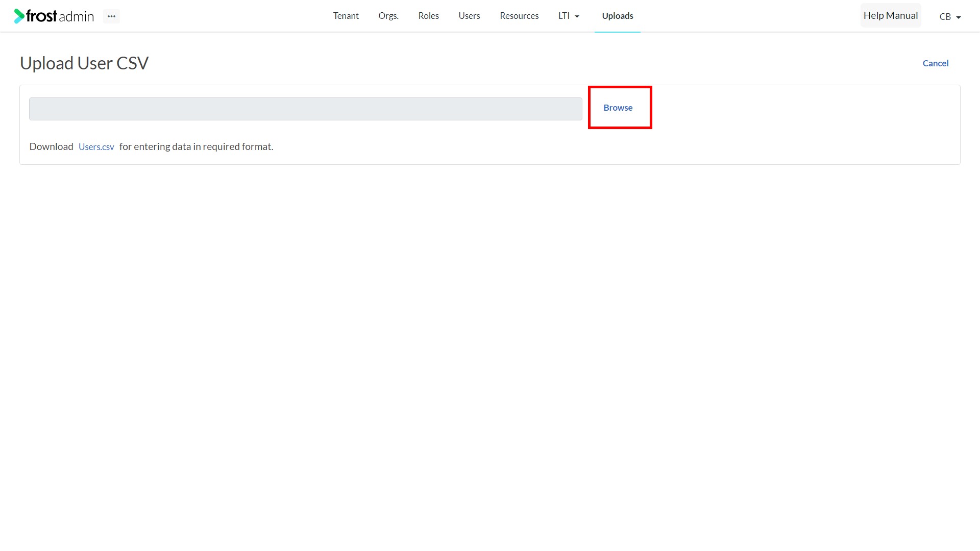Click the frost admin logo

click(54, 16)
